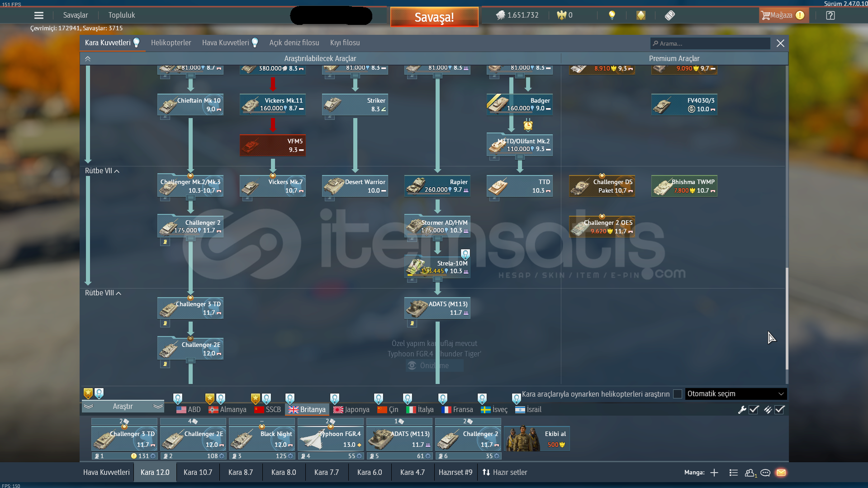The image size is (868, 488).
Task: Open the Hazır setler presets button
Action: click(505, 472)
